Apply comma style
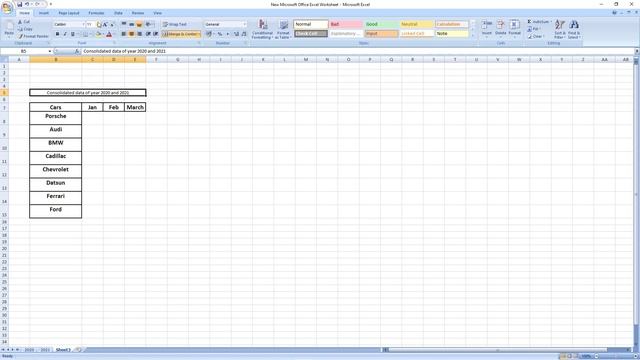 (228, 34)
